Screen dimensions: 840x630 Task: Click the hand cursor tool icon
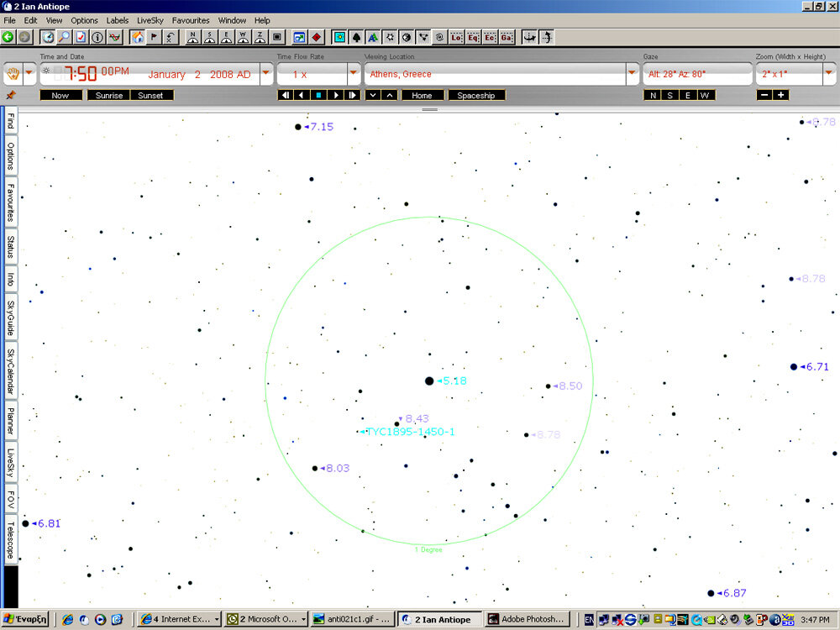pos(13,74)
